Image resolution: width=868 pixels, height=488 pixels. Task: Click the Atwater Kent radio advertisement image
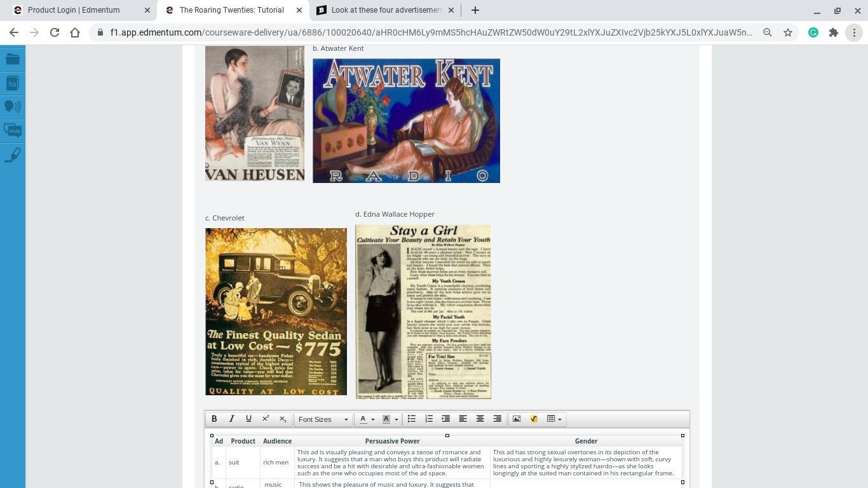tap(406, 121)
